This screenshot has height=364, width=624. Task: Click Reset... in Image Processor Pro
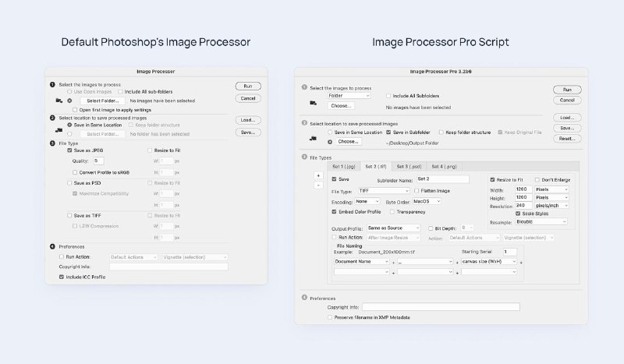[x=567, y=139]
